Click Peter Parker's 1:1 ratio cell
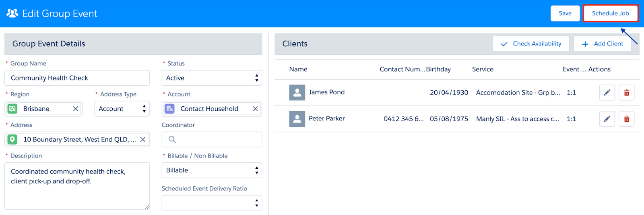 pyautogui.click(x=571, y=119)
